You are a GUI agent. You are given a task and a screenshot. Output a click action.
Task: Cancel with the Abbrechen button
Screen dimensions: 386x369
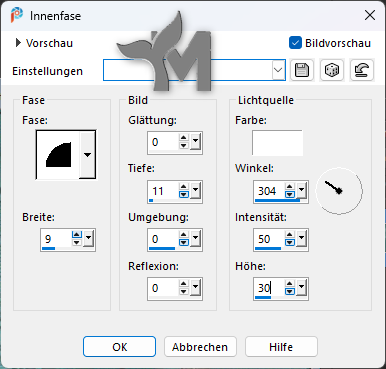tap(200, 347)
